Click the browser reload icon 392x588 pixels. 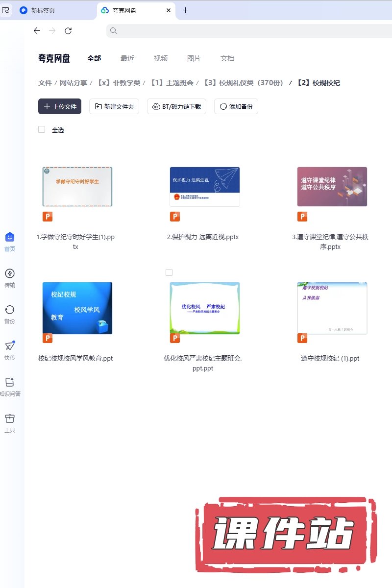click(x=68, y=31)
